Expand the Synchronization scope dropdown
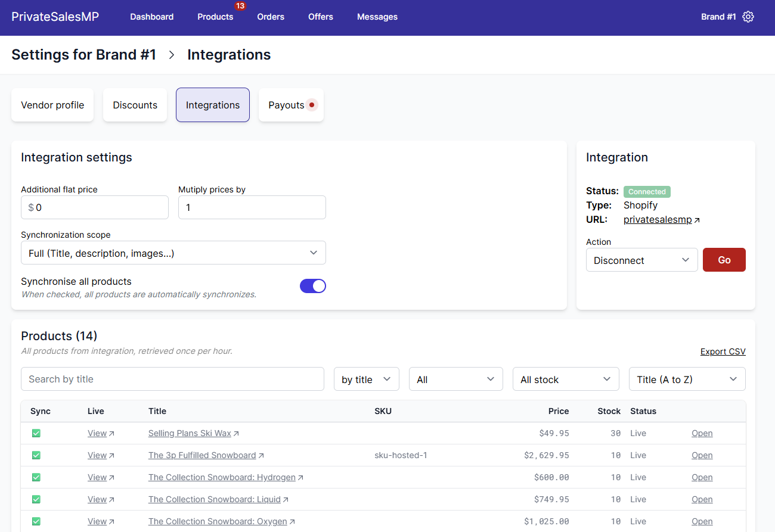 tap(173, 253)
